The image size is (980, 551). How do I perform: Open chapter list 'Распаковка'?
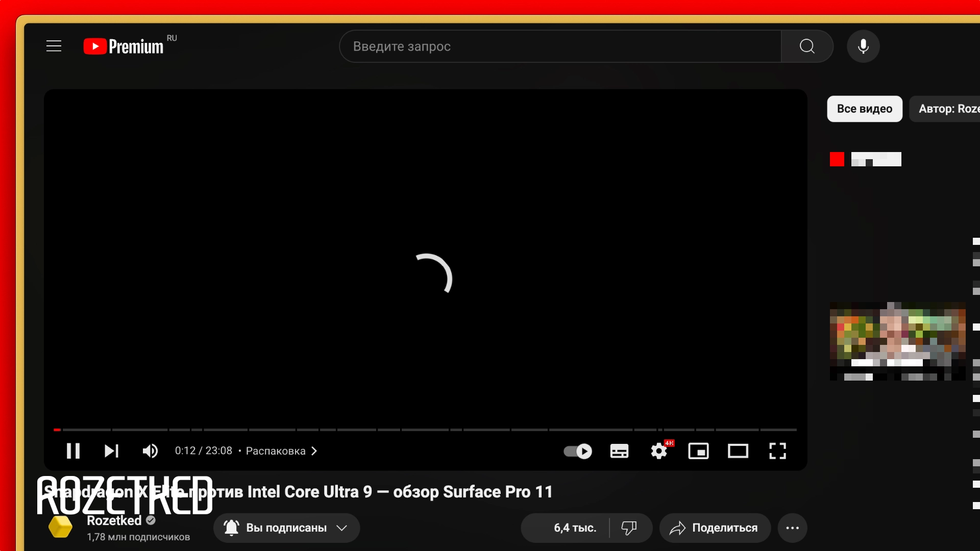click(281, 451)
